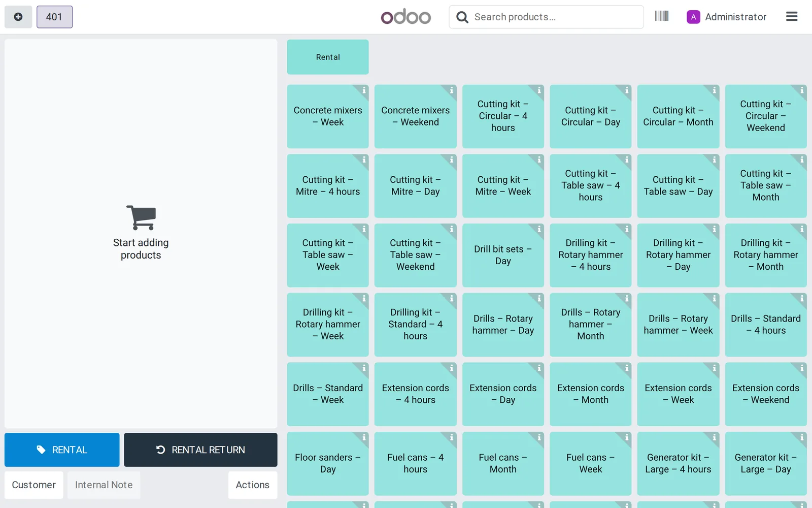Select order tab 401
The width and height of the screenshot is (812, 508).
coord(54,17)
